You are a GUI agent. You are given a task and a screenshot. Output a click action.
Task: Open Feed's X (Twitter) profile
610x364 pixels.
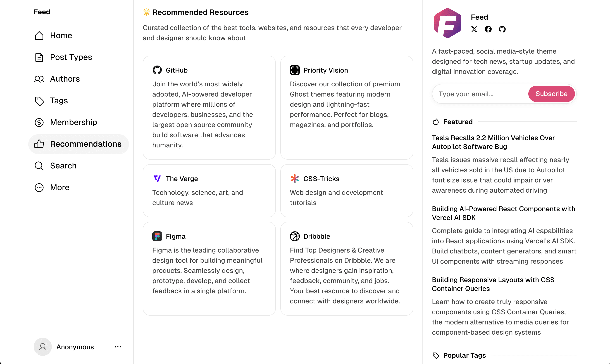[474, 29]
